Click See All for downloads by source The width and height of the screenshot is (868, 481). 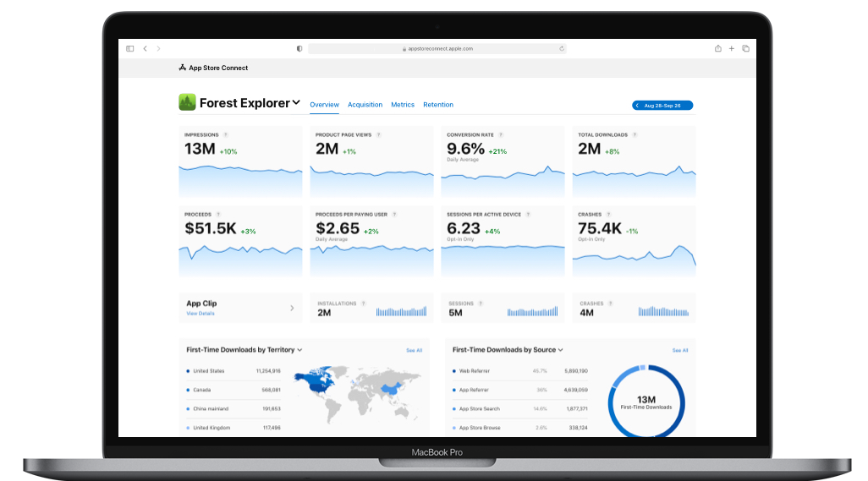coord(680,351)
